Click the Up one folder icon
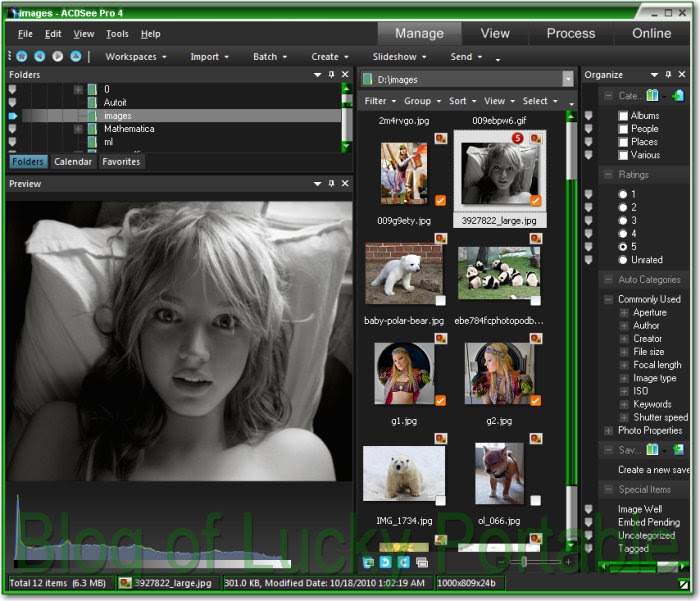 point(75,57)
